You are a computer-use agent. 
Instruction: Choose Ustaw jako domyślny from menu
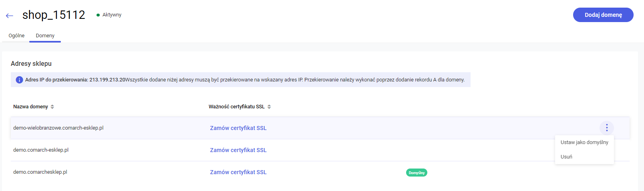[584, 142]
